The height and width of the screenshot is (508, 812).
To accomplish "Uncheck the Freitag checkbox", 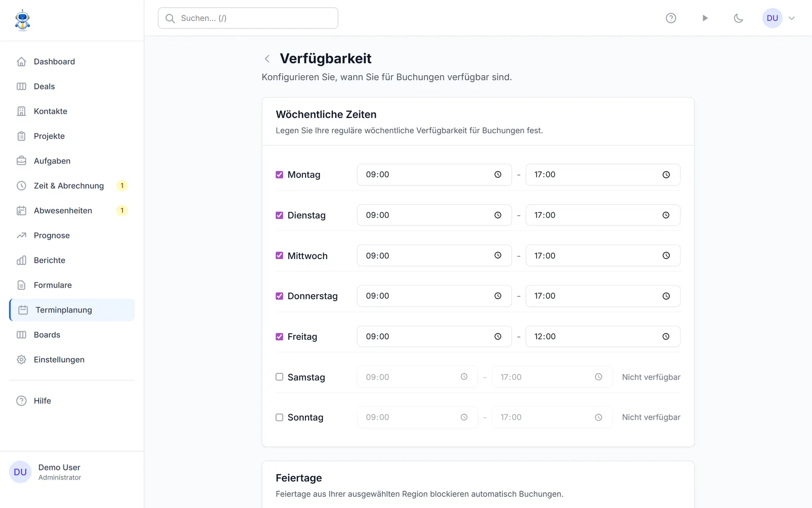I will [x=279, y=337].
